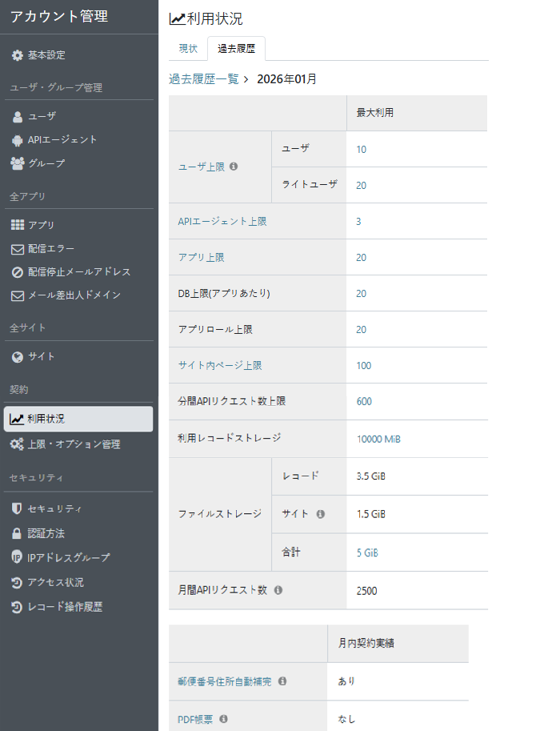
Task: Open the アプリ上限 link
Action: pyautogui.click(x=201, y=257)
